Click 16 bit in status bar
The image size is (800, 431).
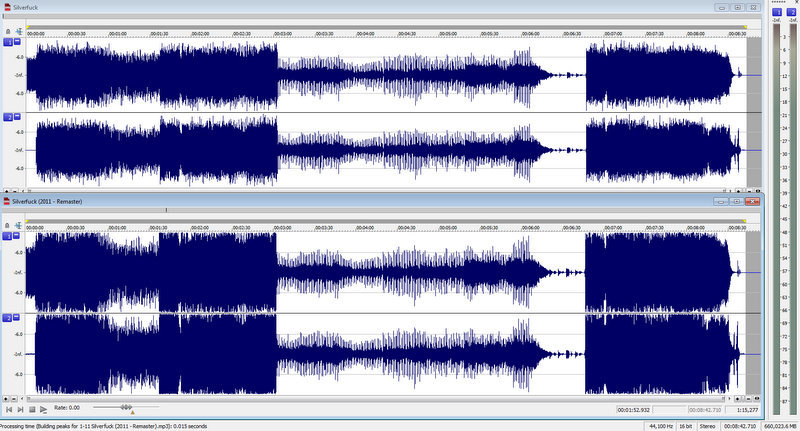coord(685,426)
